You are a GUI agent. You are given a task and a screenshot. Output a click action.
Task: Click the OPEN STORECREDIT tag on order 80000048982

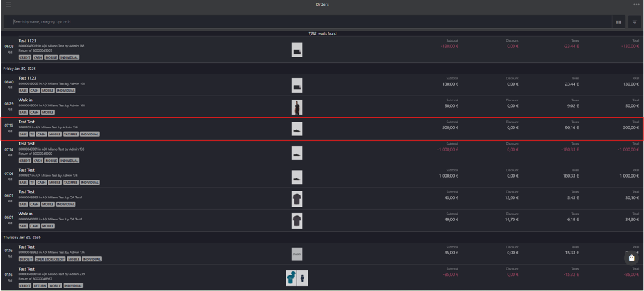tap(50, 260)
